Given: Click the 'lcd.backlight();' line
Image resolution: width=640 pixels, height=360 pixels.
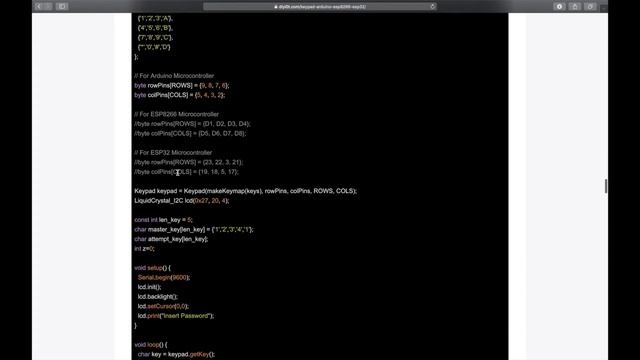Looking at the screenshot, I should pos(158,297).
